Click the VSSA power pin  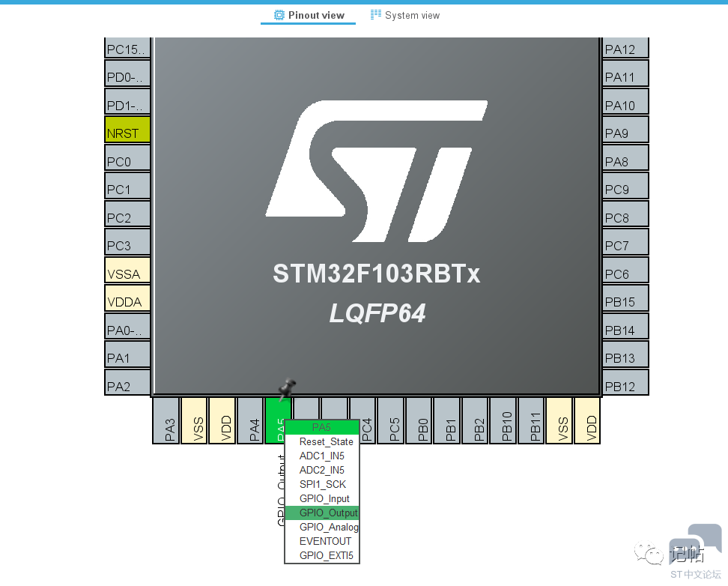[x=127, y=270]
